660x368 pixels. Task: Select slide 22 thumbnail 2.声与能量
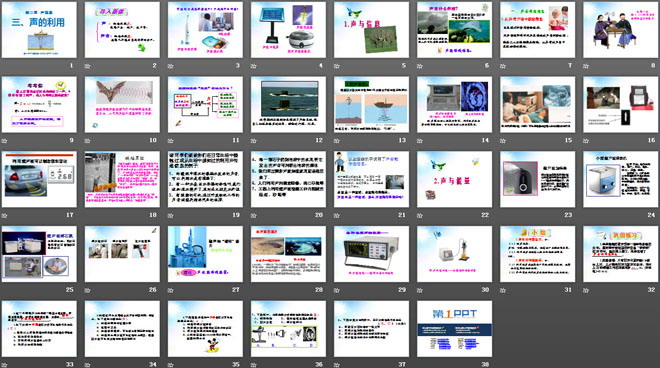click(x=455, y=179)
